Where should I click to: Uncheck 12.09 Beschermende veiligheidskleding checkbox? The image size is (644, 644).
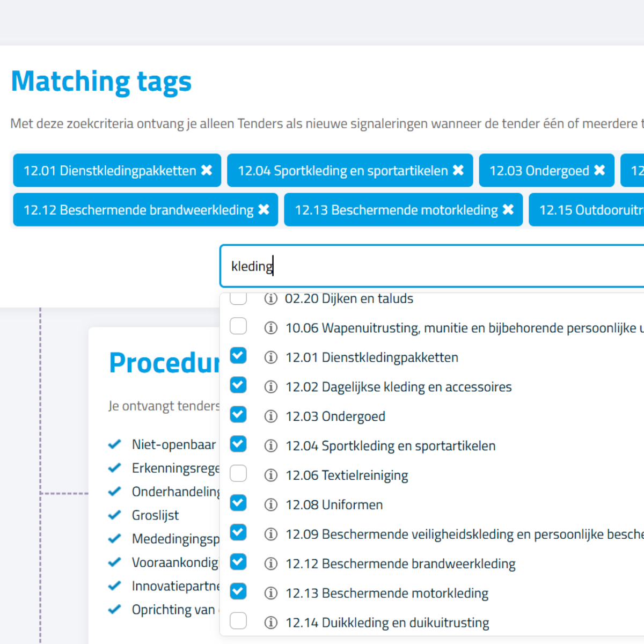click(x=238, y=532)
